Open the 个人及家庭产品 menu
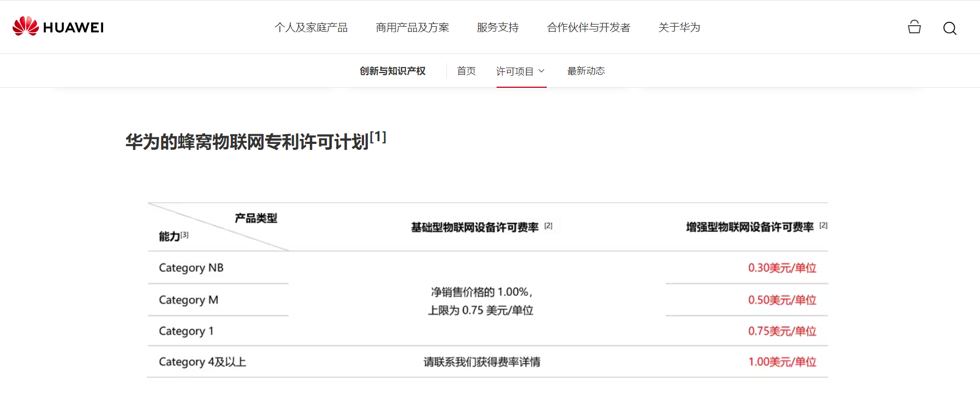This screenshot has height=405, width=980. point(311,27)
